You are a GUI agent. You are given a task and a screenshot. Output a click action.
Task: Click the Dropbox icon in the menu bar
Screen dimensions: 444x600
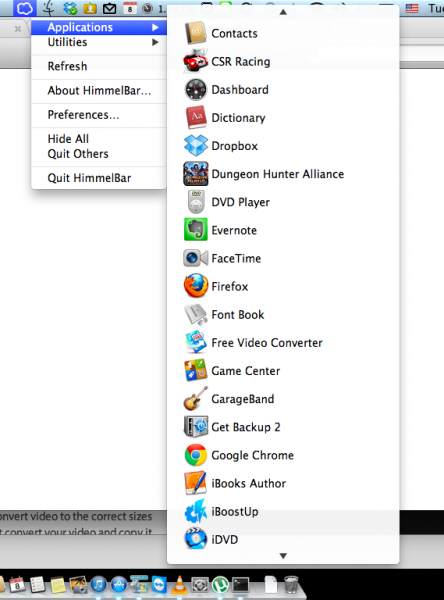(x=70, y=8)
